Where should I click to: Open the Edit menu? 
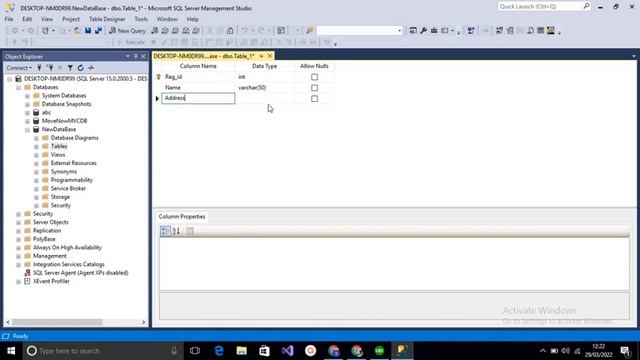27,19
